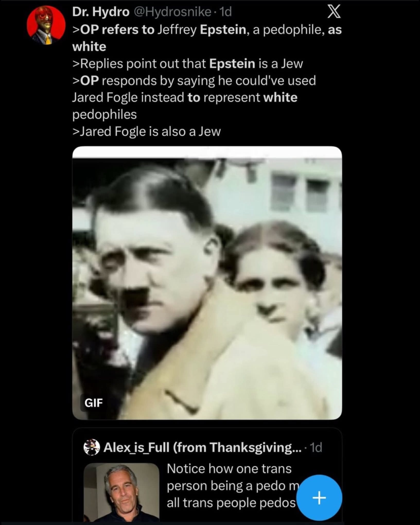Open the quoted post card header area

[x=203, y=447]
